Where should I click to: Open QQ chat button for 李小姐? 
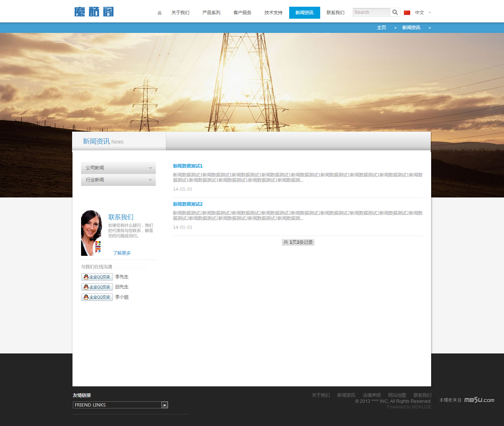point(97,297)
